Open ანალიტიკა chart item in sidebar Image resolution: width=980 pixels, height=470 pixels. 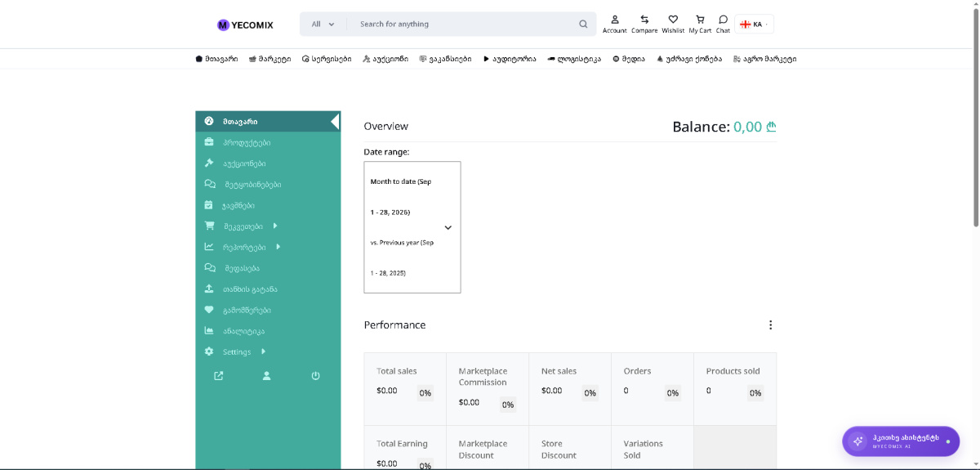pos(268,331)
